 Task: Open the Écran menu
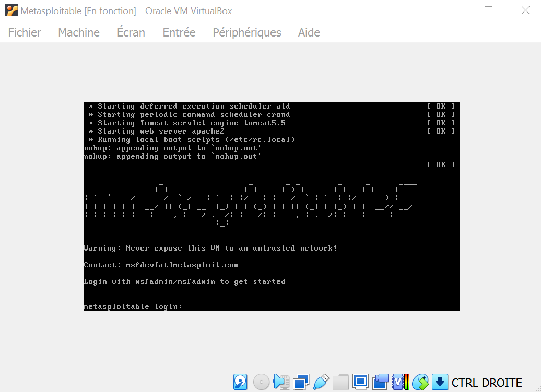pyautogui.click(x=131, y=32)
